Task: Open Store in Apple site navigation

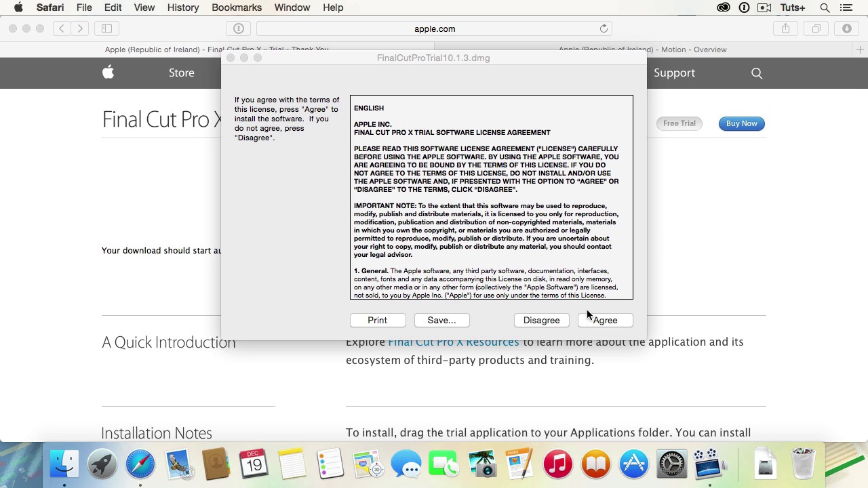Action: click(x=182, y=73)
